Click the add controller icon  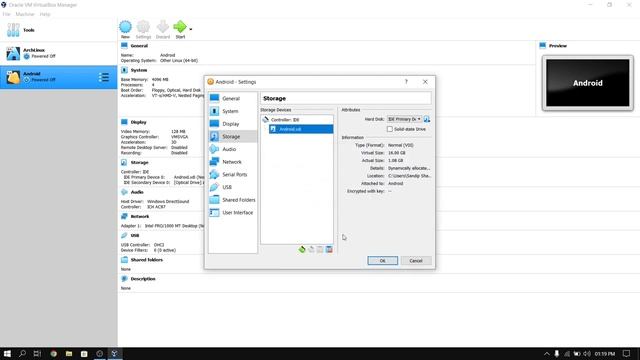tap(302, 249)
